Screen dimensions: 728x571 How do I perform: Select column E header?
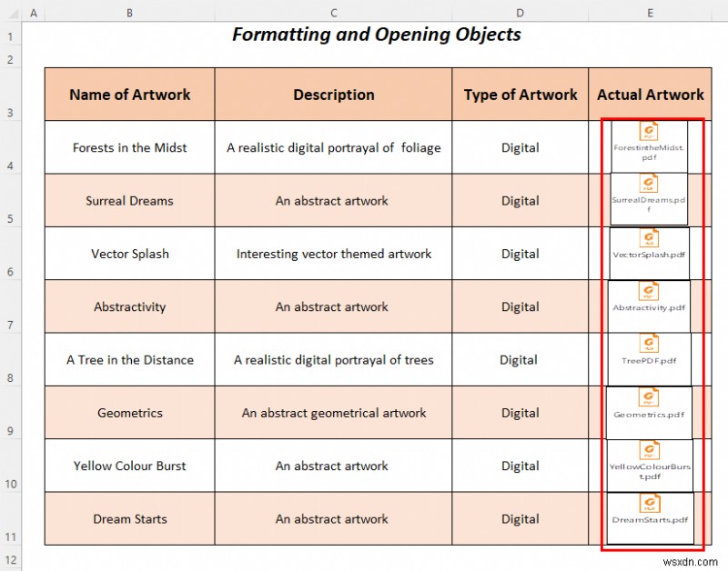pos(650,14)
